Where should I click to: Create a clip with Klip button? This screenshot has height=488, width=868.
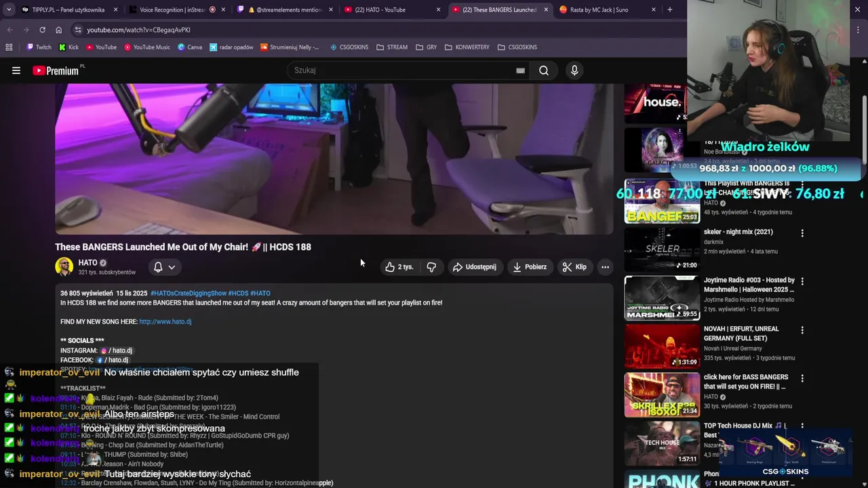coord(574,267)
